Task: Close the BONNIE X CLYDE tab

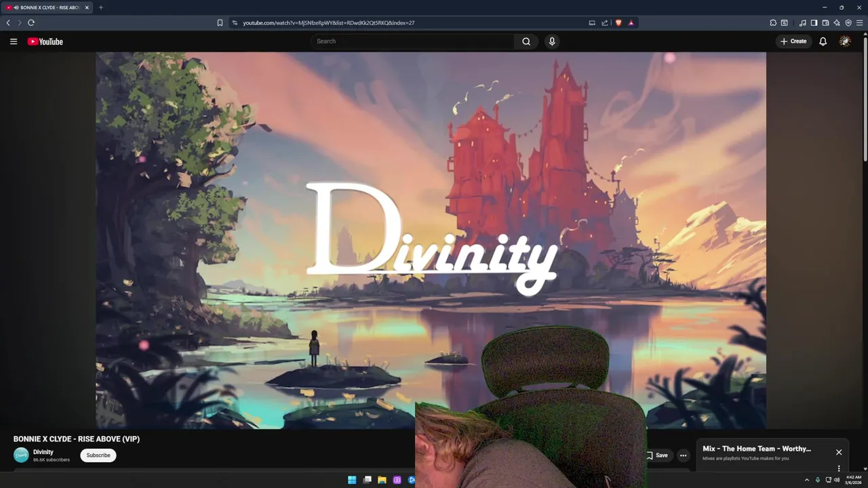Action: (87, 7)
